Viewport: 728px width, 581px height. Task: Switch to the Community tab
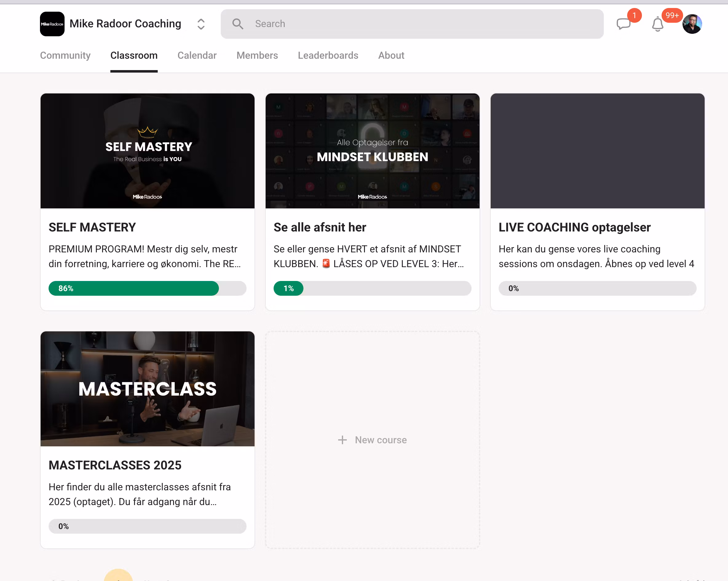(x=65, y=55)
